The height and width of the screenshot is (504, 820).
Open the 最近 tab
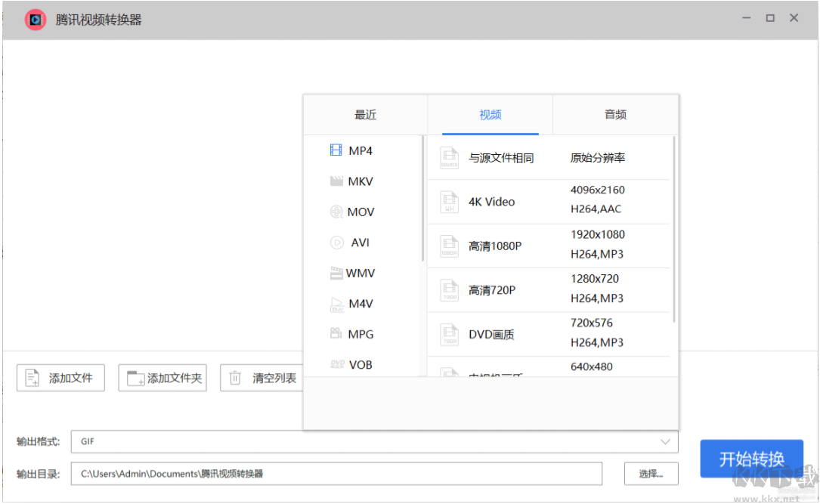(x=365, y=114)
